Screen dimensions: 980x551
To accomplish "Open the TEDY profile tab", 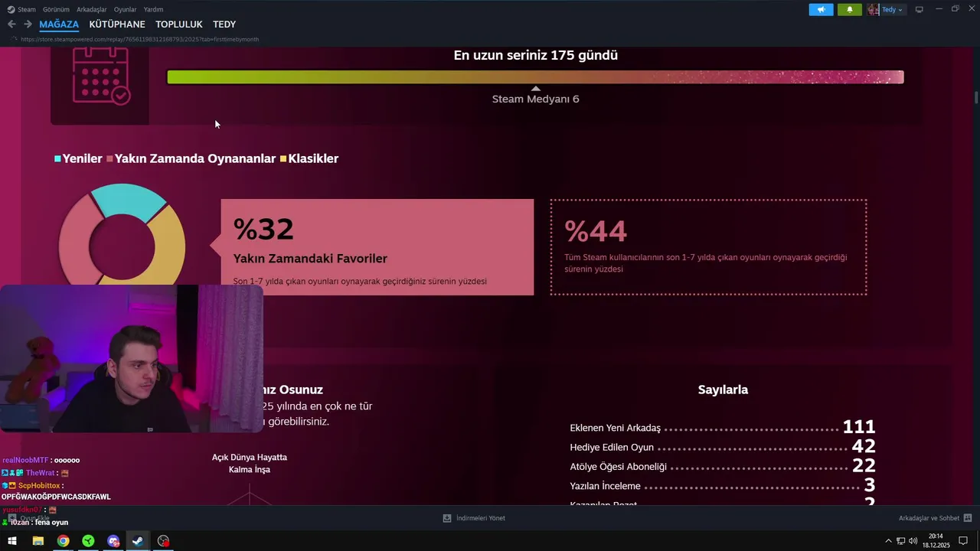I will 224,24.
